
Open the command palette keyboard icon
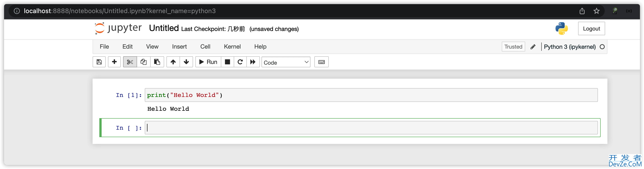[x=321, y=62]
